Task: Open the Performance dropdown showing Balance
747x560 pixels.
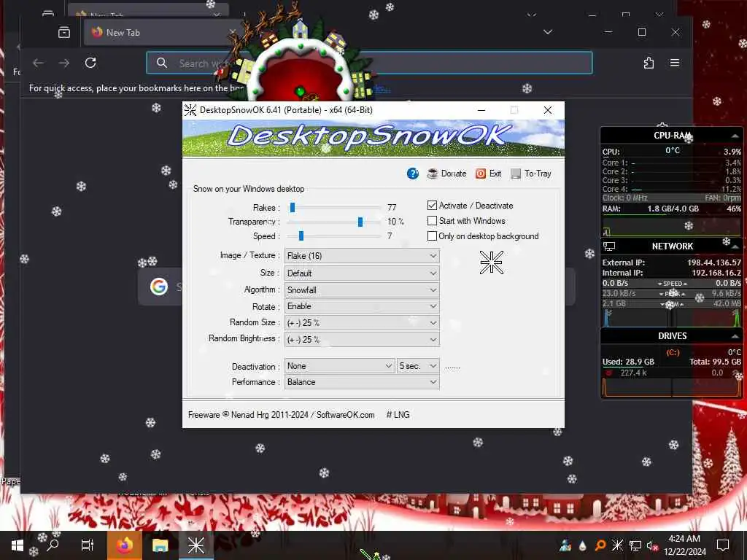Action: click(x=362, y=382)
